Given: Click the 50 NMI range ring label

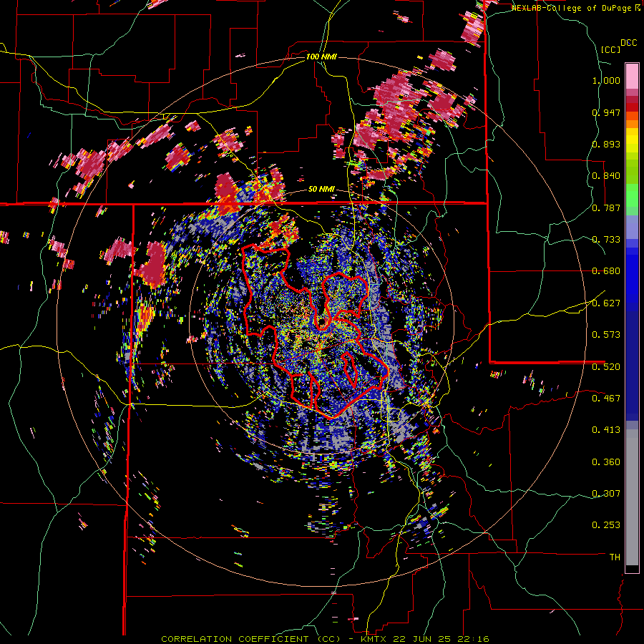Looking at the screenshot, I should [x=321, y=190].
